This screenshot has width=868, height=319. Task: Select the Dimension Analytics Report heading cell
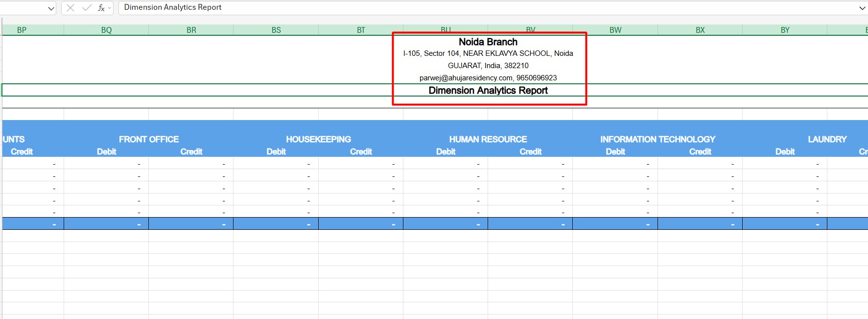[x=488, y=90]
